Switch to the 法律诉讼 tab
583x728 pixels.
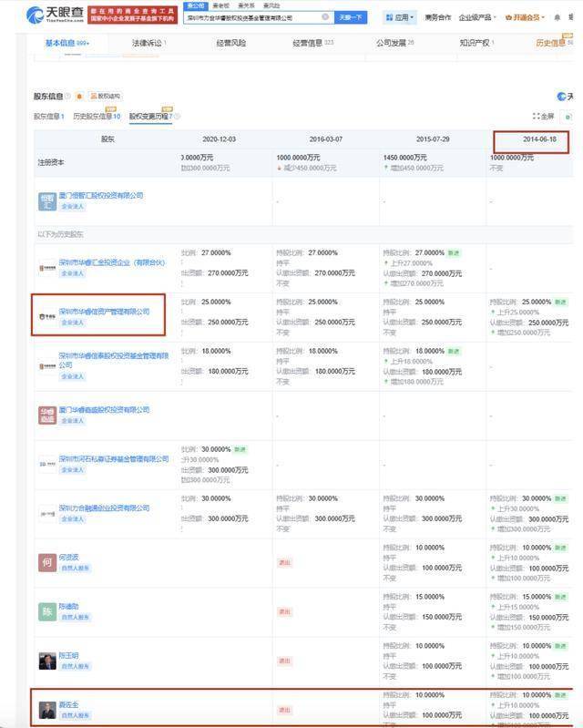pyautogui.click(x=149, y=43)
